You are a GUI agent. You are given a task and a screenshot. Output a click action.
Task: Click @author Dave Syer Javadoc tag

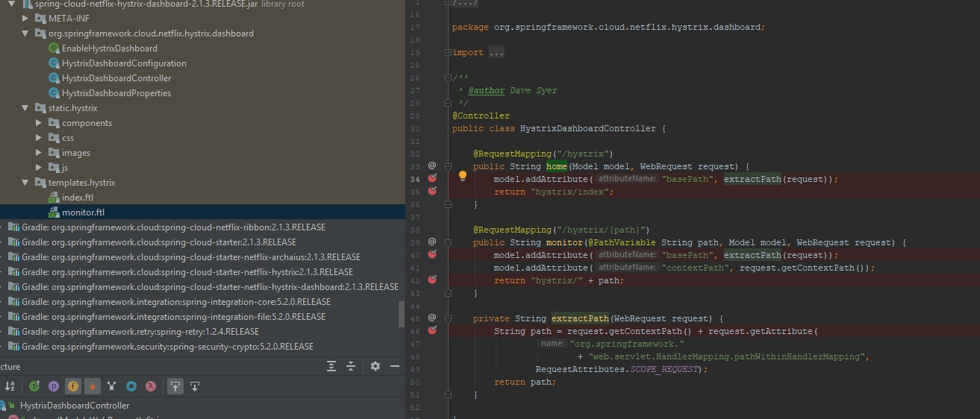(x=513, y=90)
